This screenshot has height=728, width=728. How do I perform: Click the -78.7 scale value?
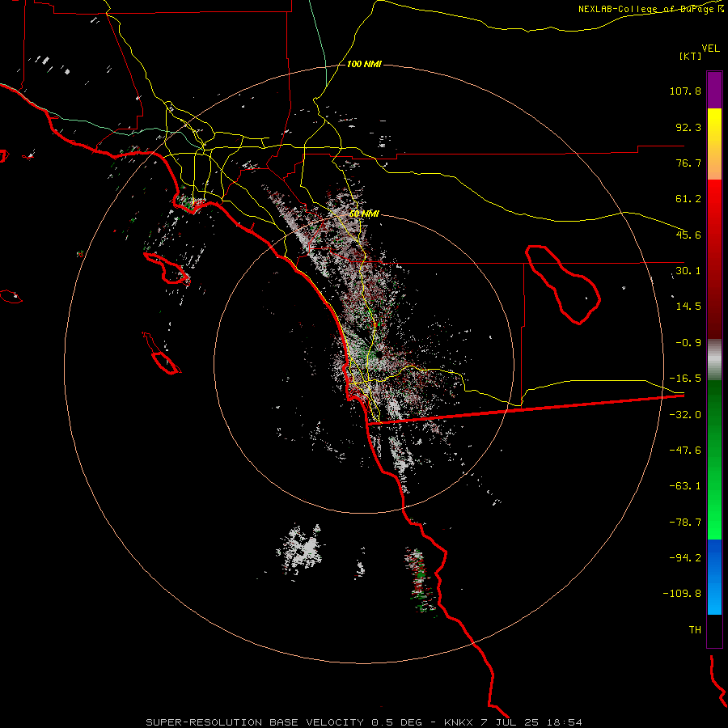[x=685, y=523]
